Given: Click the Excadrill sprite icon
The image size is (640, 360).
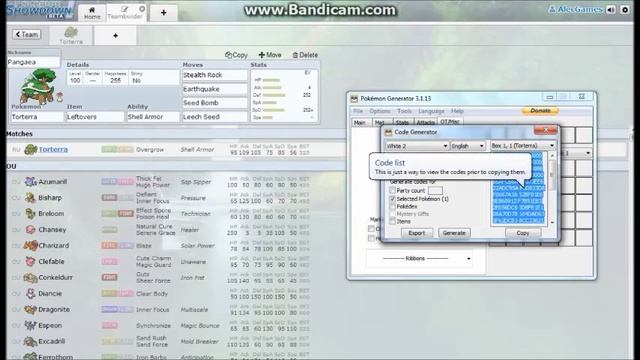Looking at the screenshot, I should [31, 341].
